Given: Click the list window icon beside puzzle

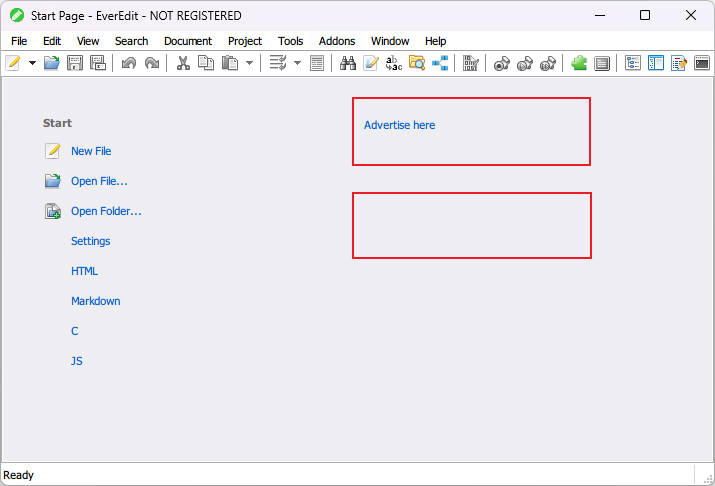Looking at the screenshot, I should 602,63.
